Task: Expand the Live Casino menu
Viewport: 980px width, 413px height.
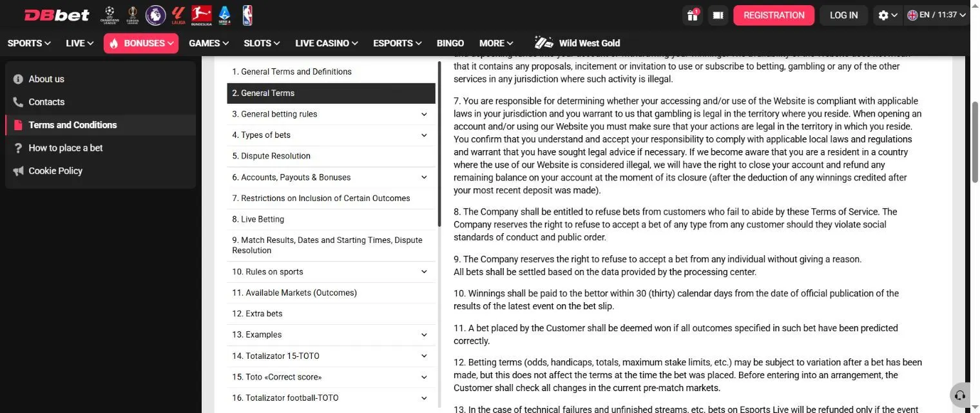Action: pos(327,43)
